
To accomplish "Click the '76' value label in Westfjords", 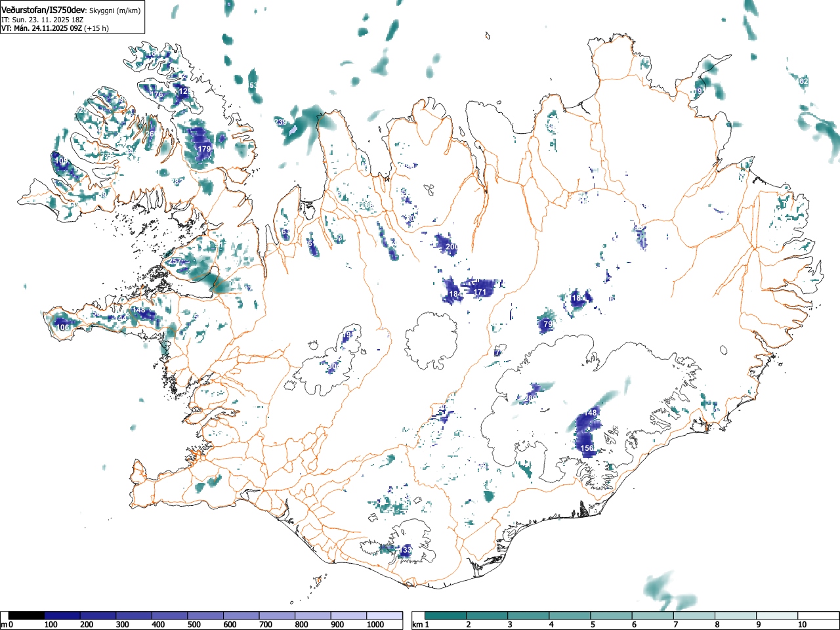I will [158, 94].
